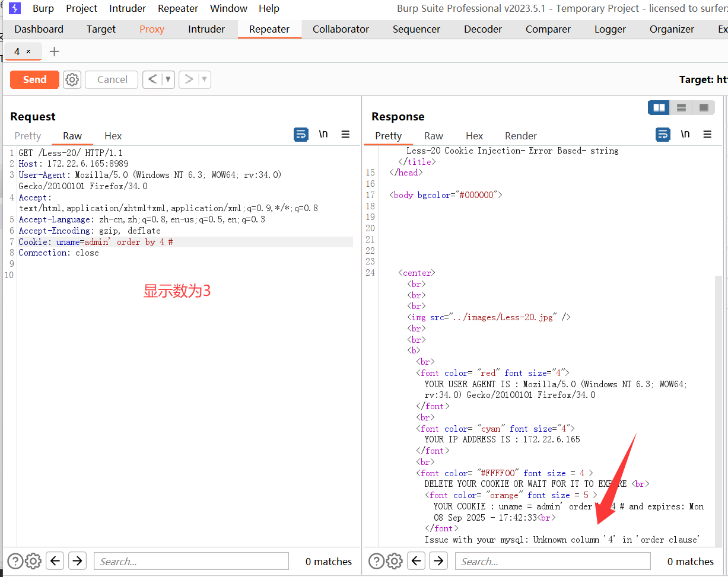Toggle word wrap in Response viewer
728x577 pixels.
pyautogui.click(x=663, y=135)
